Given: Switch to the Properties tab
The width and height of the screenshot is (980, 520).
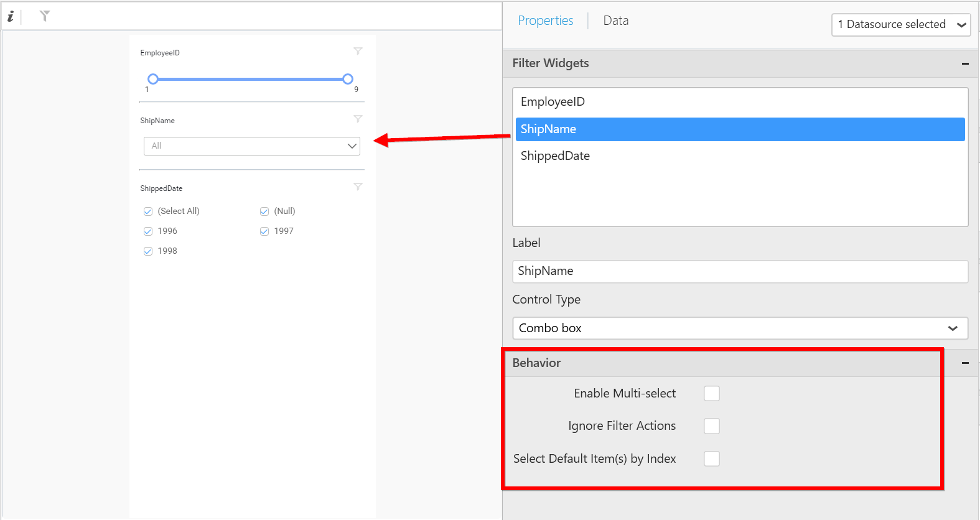Looking at the screenshot, I should coord(545,21).
